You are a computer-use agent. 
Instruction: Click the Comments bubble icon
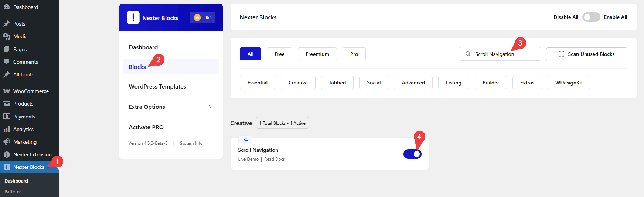pos(7,62)
